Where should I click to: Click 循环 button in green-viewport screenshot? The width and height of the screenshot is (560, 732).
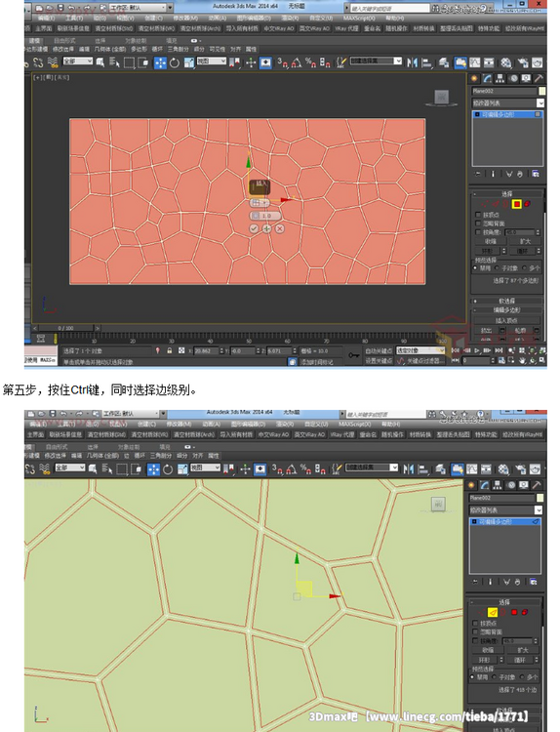[519, 660]
